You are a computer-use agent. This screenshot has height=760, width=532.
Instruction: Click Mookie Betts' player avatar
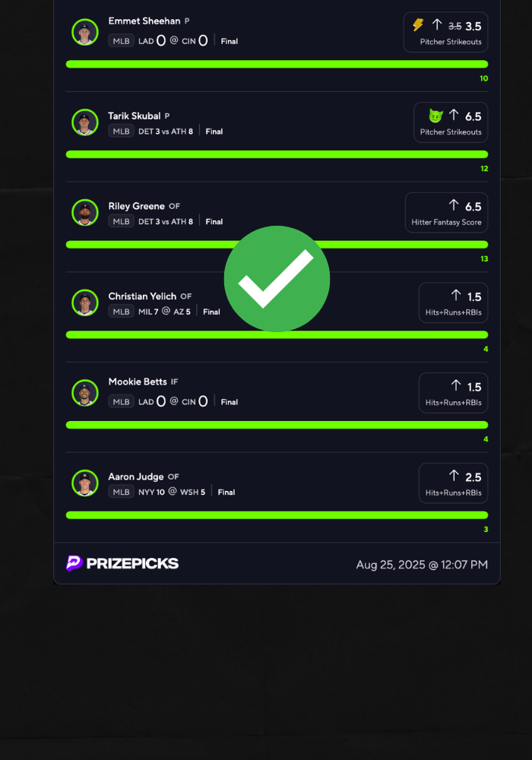coord(85,393)
